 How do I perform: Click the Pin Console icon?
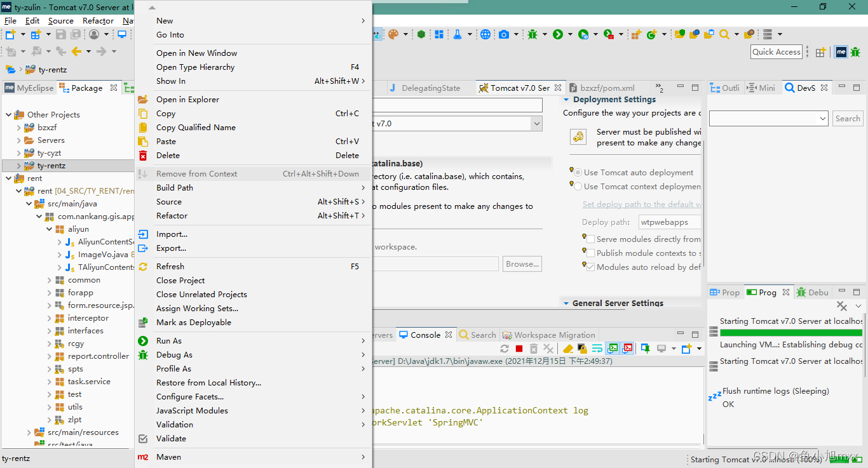pyautogui.click(x=645, y=349)
